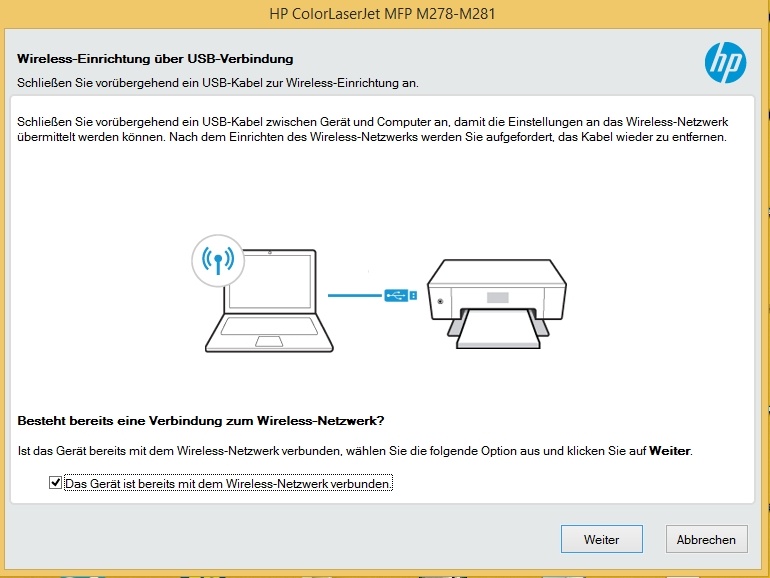Click the bold word 'Weiter' in instruction sentence
This screenshot has width=770, height=578.
tap(670, 451)
